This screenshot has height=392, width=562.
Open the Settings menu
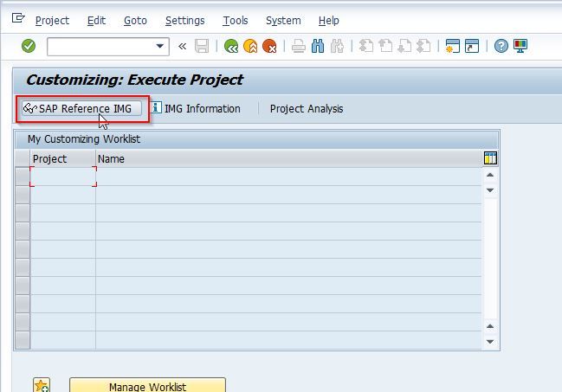click(x=185, y=21)
